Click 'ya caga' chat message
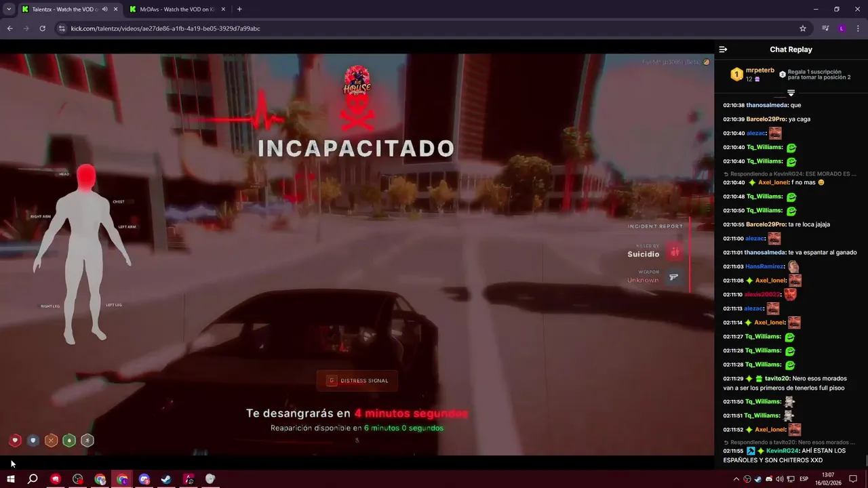The height and width of the screenshot is (488, 868). 800,119
